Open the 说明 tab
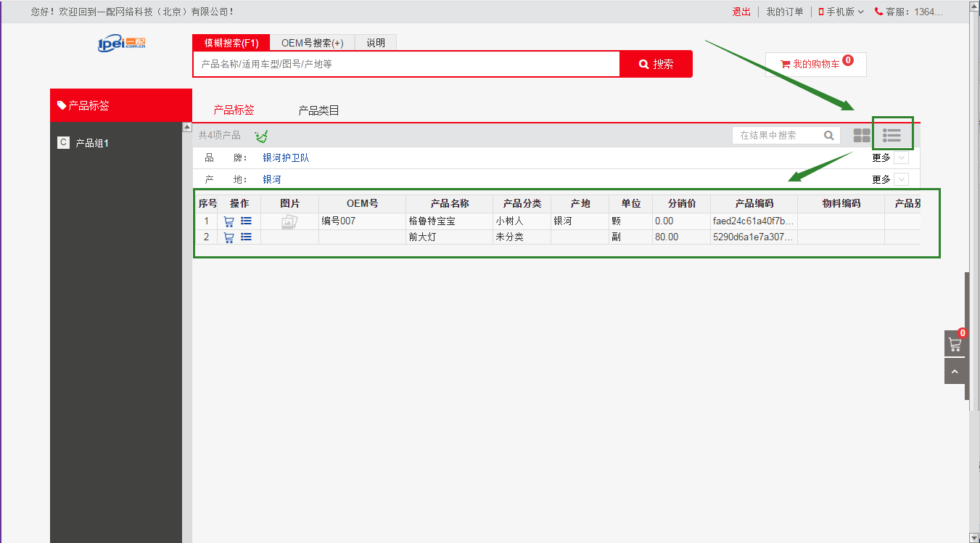The width and height of the screenshot is (980, 543). pyautogui.click(x=376, y=43)
